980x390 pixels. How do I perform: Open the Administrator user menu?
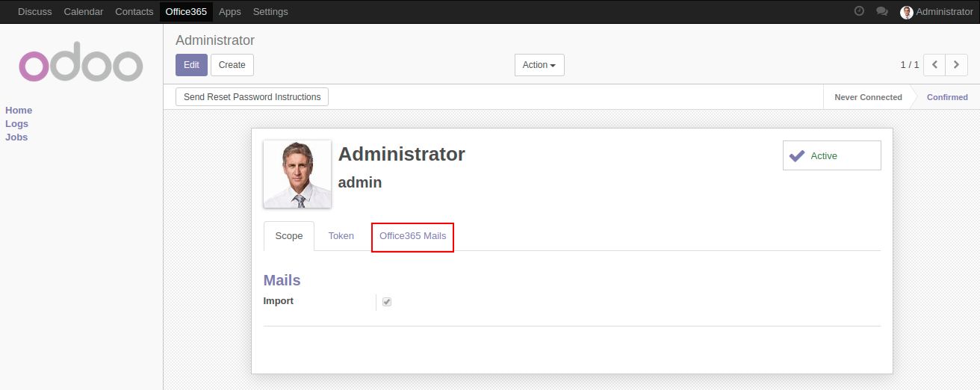click(937, 12)
